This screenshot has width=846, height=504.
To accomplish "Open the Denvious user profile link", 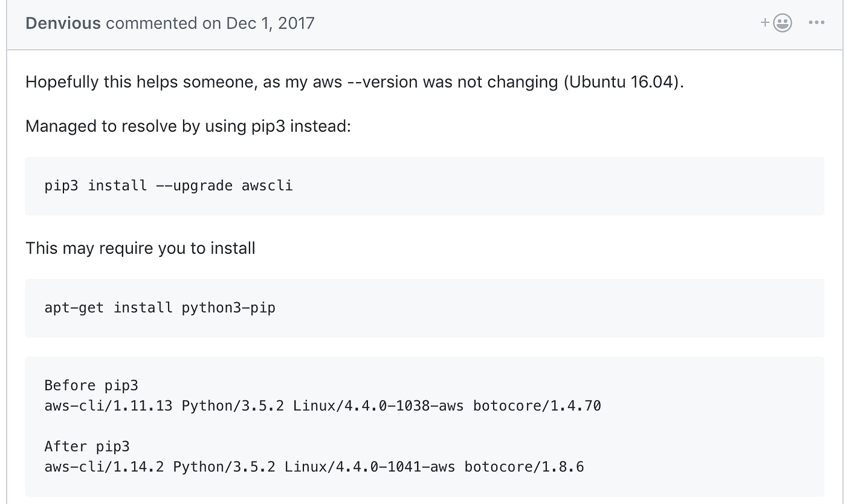I will (63, 24).
